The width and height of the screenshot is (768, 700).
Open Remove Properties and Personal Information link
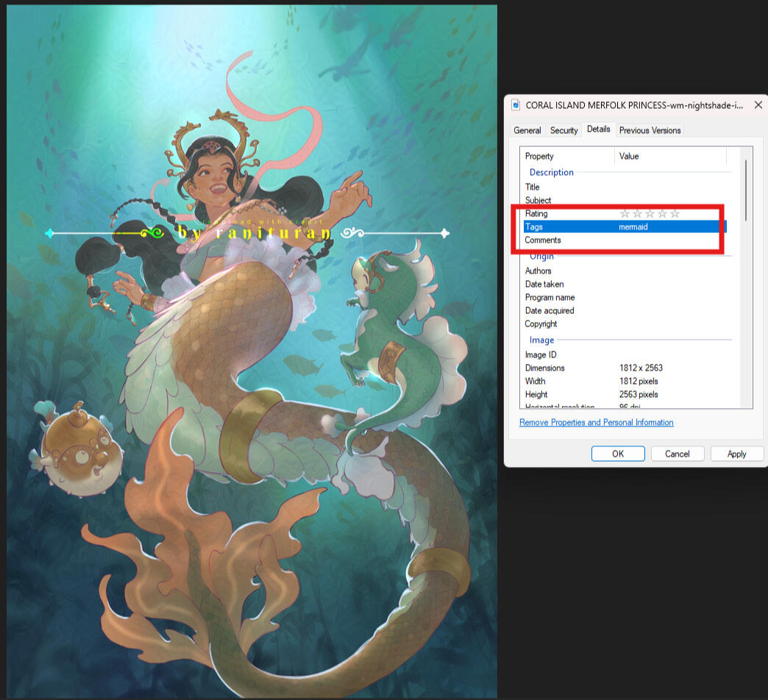pos(596,423)
